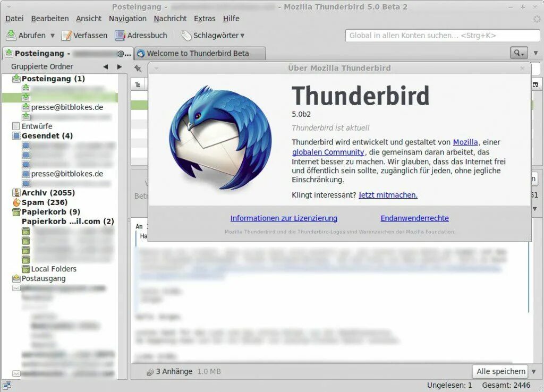Open Informationen zur Lizenzierung link
544x392 pixels.
coord(284,218)
